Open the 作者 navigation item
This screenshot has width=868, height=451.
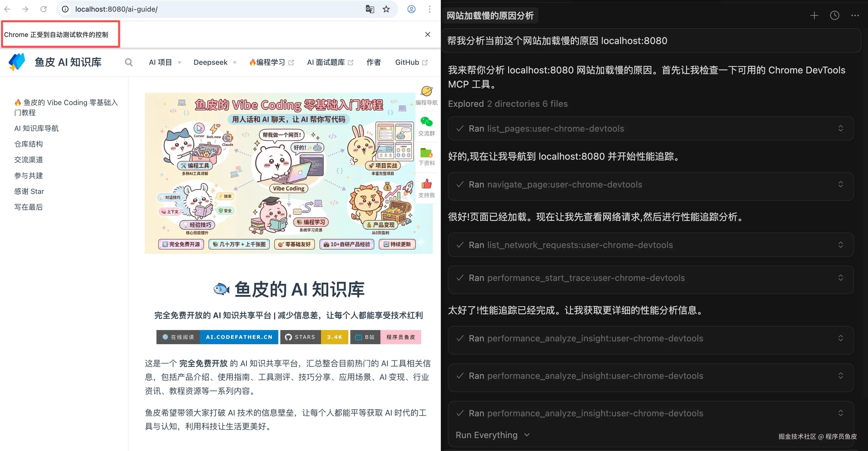(374, 63)
